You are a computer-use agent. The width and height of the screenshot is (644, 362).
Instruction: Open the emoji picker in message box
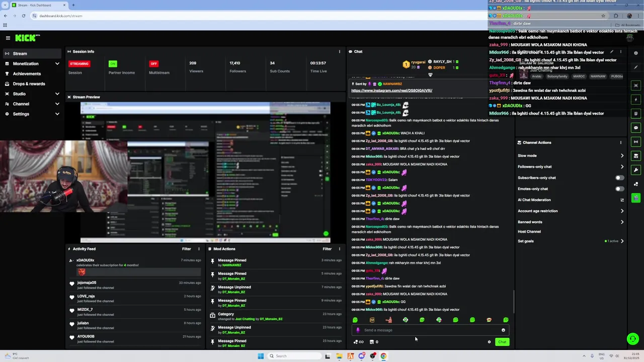point(503,330)
